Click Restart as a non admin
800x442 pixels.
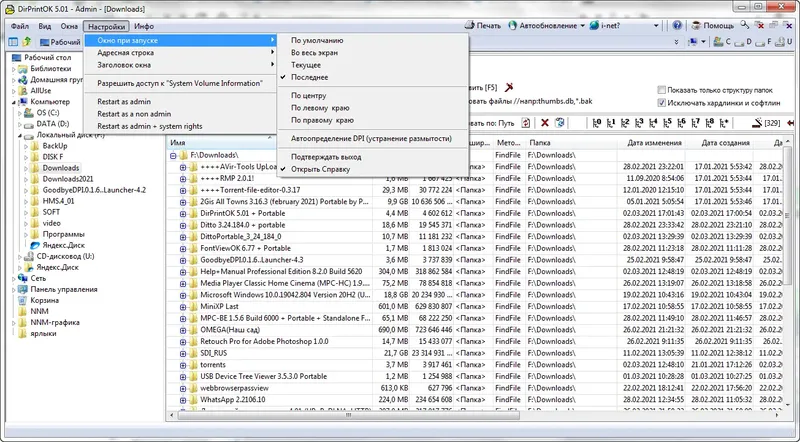[x=181, y=114]
